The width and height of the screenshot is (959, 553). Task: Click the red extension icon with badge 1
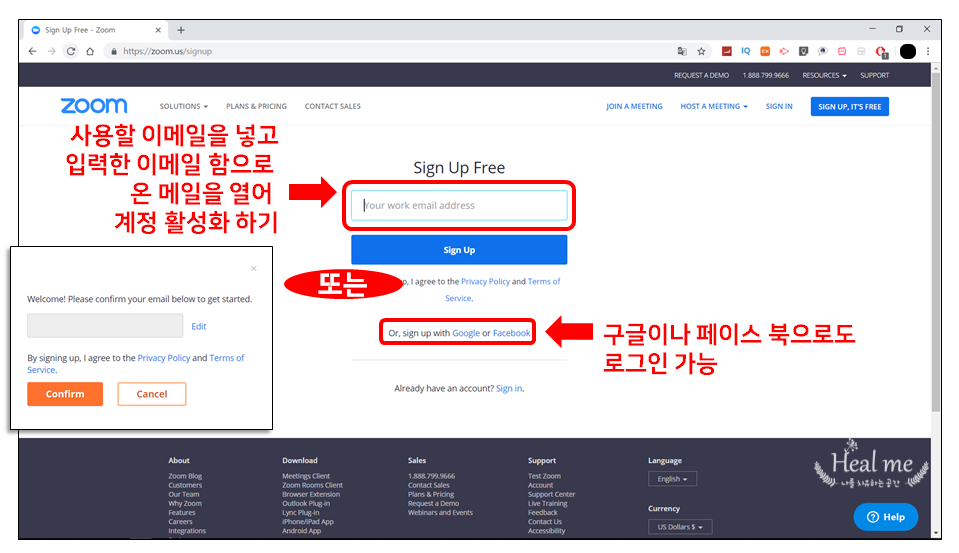[881, 52]
